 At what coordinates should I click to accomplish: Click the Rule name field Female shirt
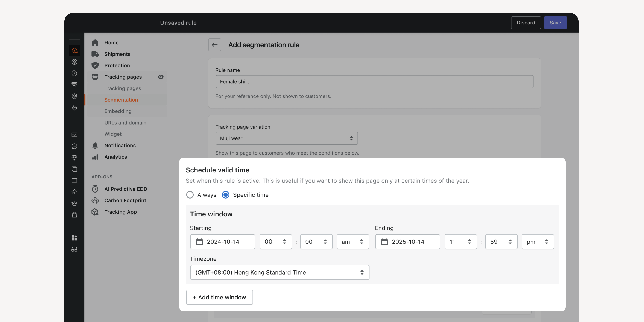pos(374,82)
